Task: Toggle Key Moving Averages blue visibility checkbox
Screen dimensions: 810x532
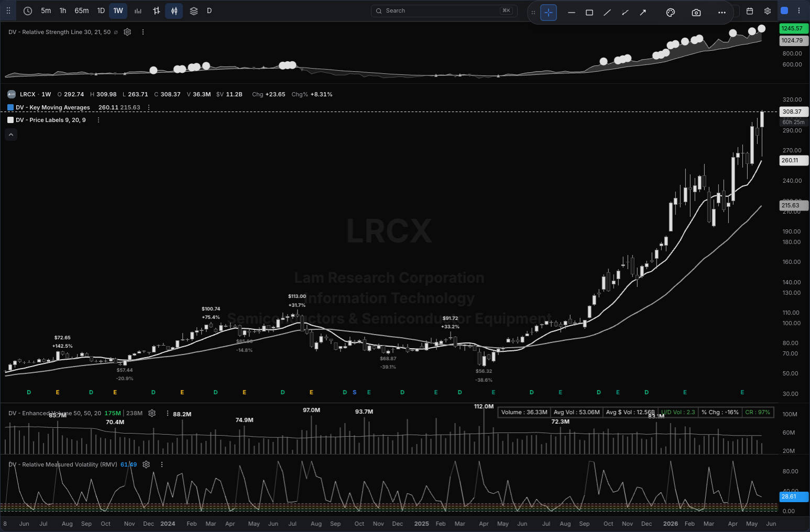Action: (x=10, y=107)
